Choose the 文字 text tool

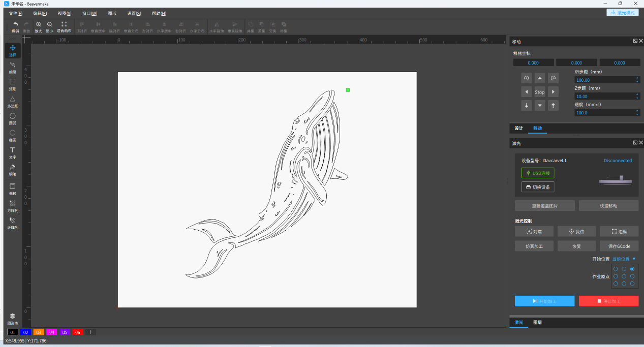(x=13, y=152)
